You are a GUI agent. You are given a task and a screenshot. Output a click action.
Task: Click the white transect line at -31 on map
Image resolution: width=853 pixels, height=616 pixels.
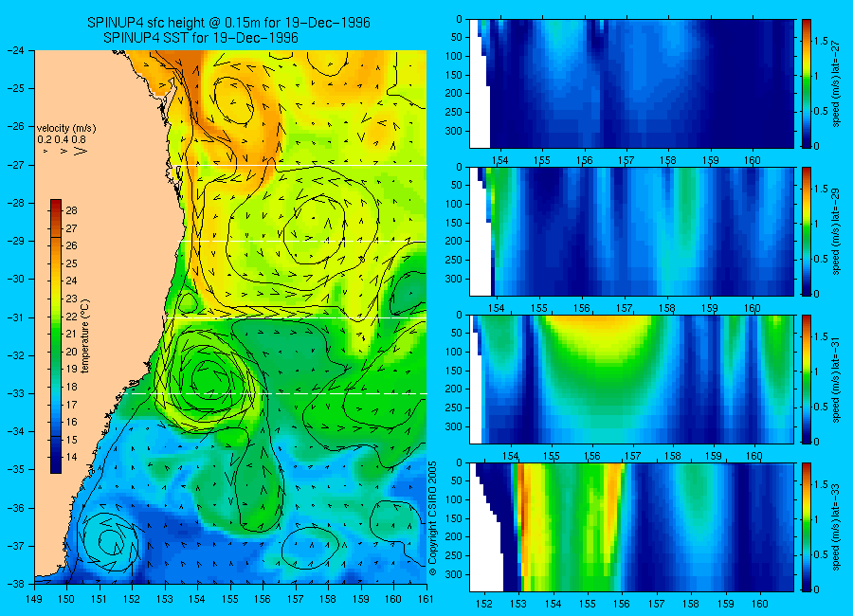pyautogui.click(x=297, y=317)
